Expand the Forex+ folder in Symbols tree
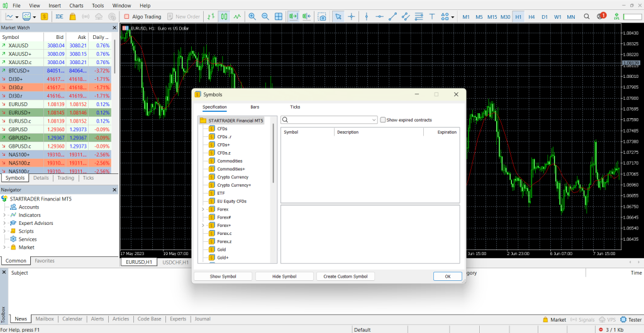This screenshot has width=644, height=333. (203, 225)
